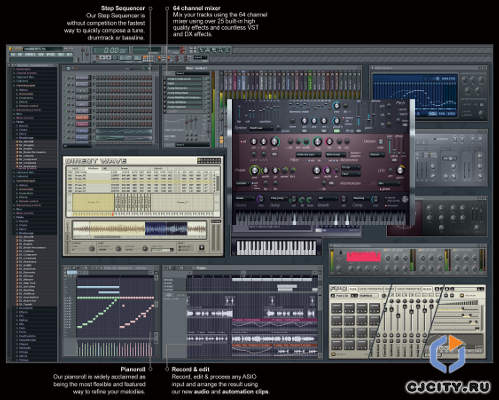Click the bright green mixer track strip

pyautogui.click(x=310, y=80)
